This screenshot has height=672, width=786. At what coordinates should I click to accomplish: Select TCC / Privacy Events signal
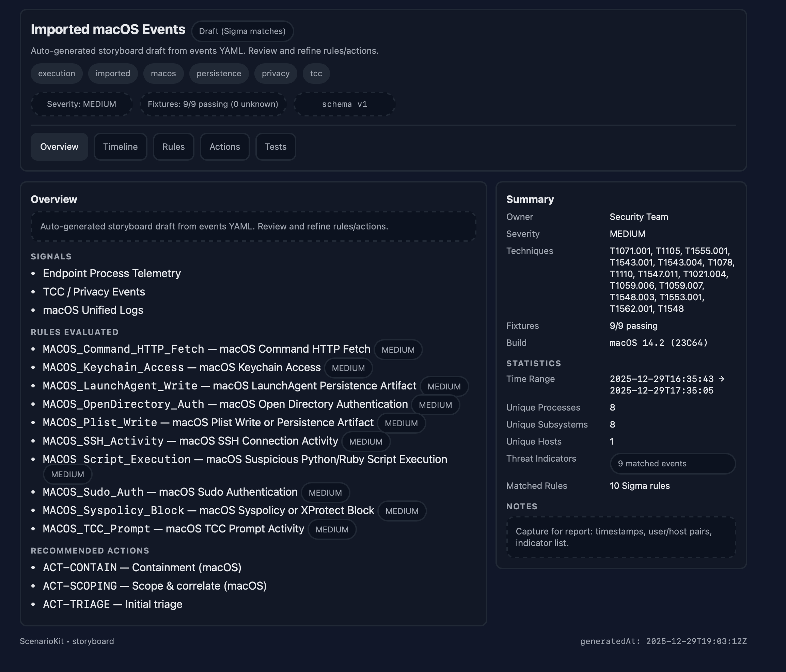click(x=94, y=292)
